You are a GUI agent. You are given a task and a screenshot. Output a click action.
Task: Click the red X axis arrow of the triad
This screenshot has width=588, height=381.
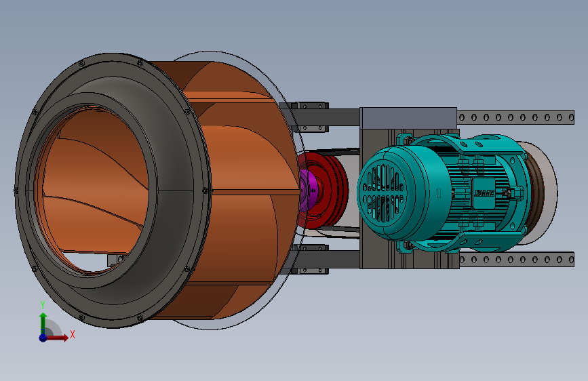58,338
